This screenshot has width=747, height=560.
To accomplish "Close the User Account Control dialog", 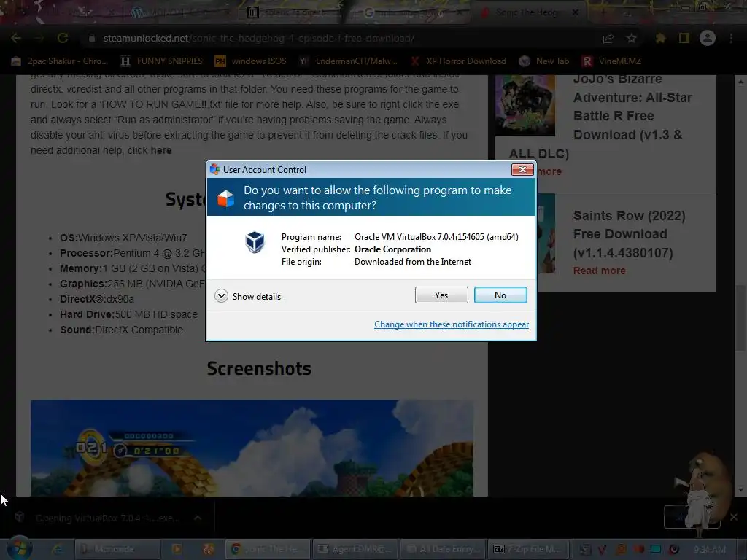I will tap(522, 169).
